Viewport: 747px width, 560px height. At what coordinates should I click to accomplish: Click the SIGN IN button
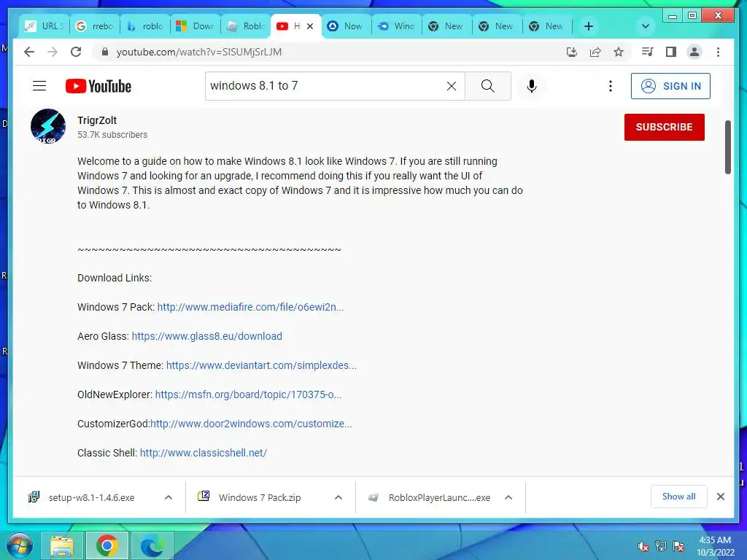(x=670, y=86)
